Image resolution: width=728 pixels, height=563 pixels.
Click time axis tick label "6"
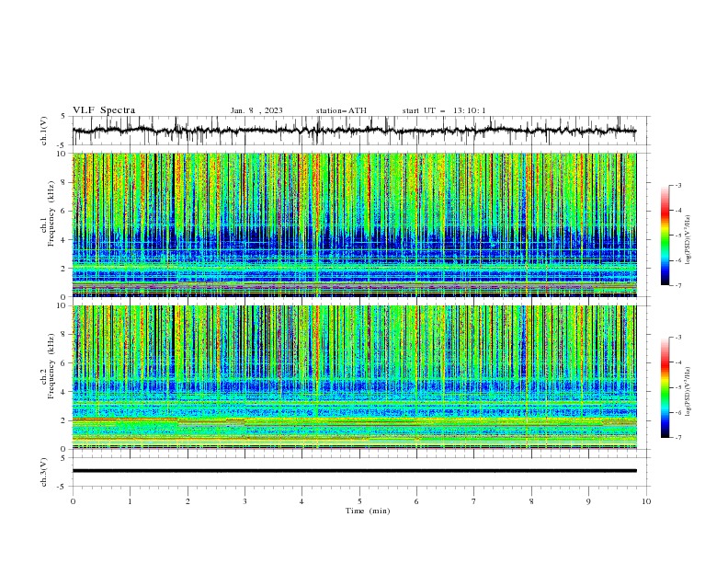click(x=416, y=501)
